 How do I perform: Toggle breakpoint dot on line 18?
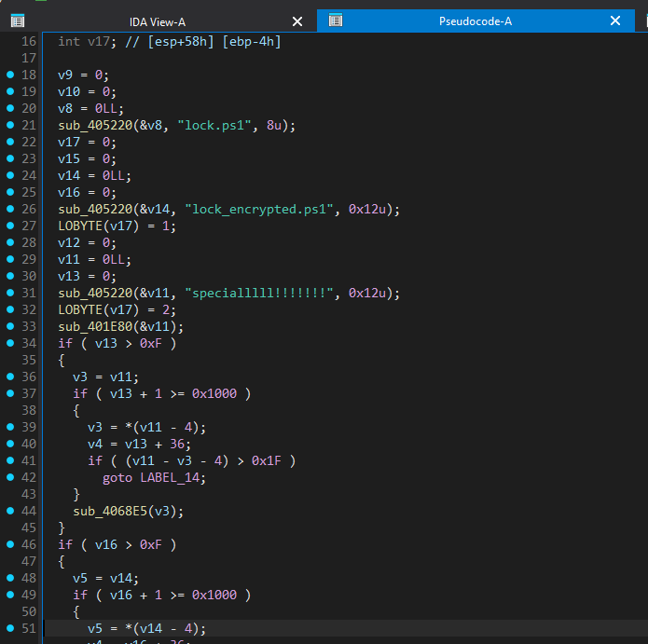click(10, 75)
